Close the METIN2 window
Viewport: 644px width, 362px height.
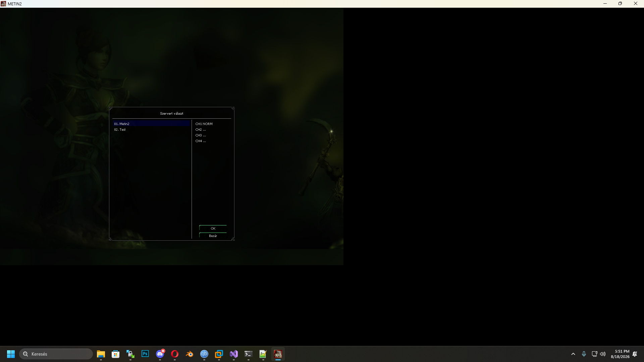[x=636, y=4]
